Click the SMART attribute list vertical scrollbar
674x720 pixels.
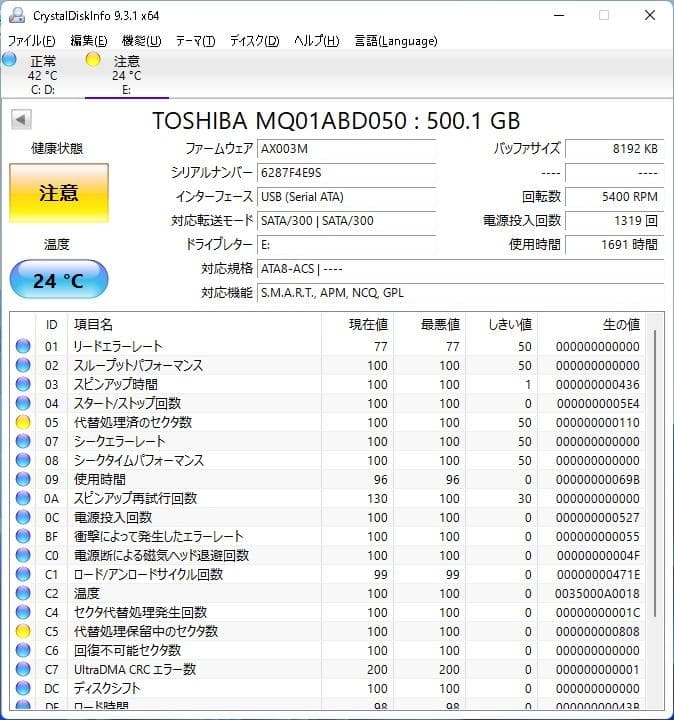[x=655, y=473]
